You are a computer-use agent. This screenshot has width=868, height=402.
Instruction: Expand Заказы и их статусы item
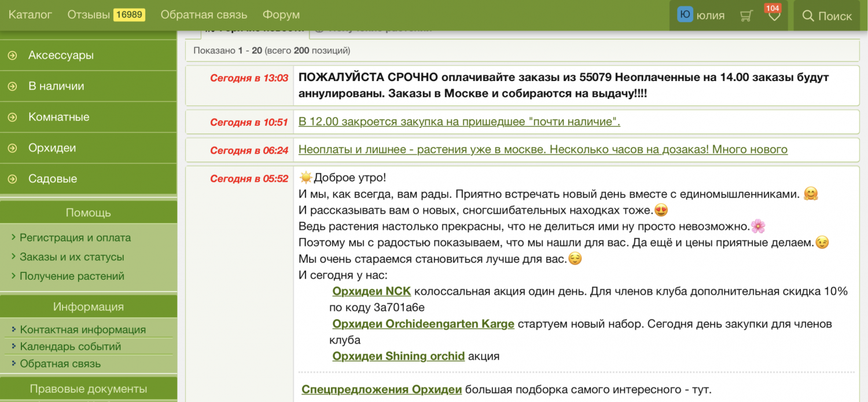tap(72, 257)
